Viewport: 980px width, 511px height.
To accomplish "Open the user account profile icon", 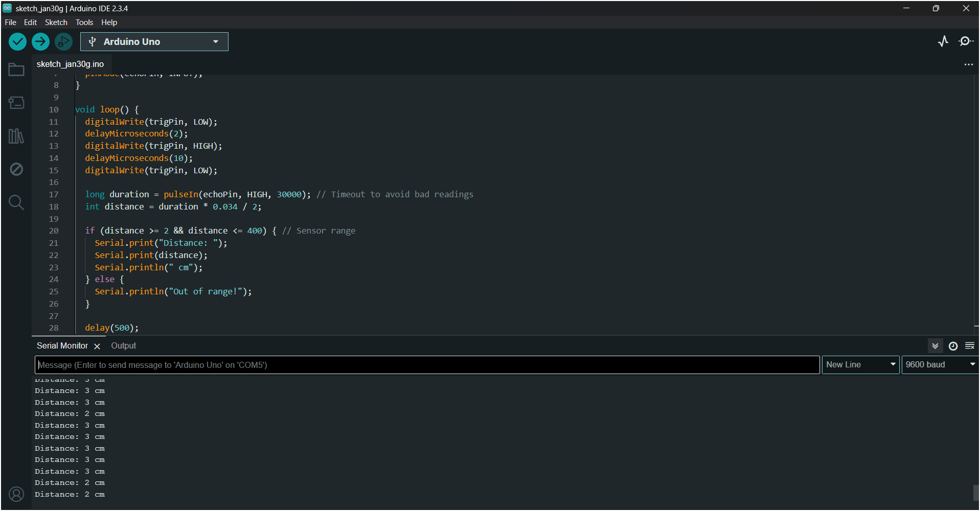I will click(x=16, y=494).
